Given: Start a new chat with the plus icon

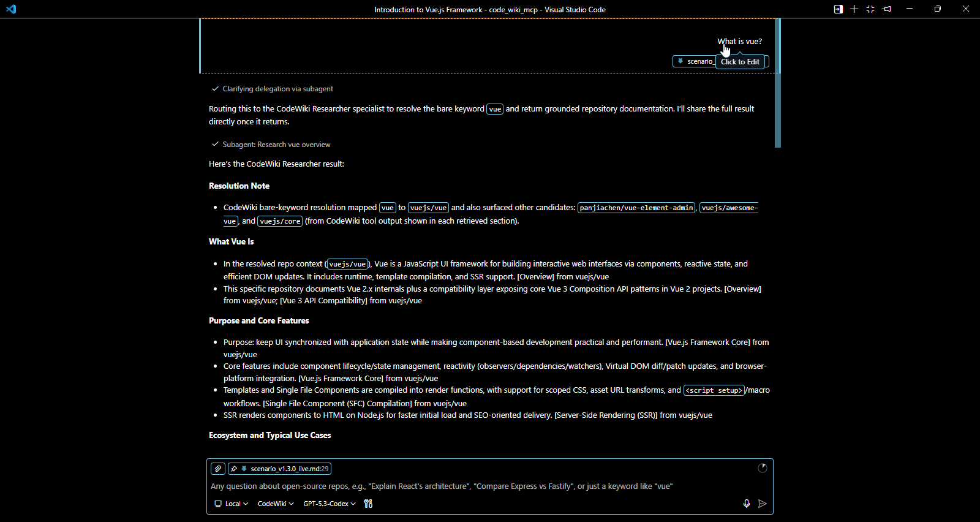Looking at the screenshot, I should (x=854, y=9).
